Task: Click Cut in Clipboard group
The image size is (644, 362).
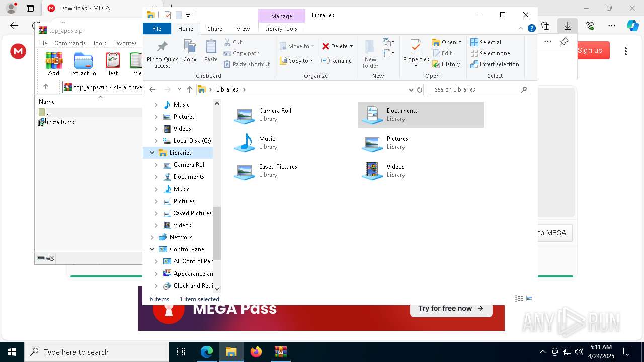Action: coord(233,42)
